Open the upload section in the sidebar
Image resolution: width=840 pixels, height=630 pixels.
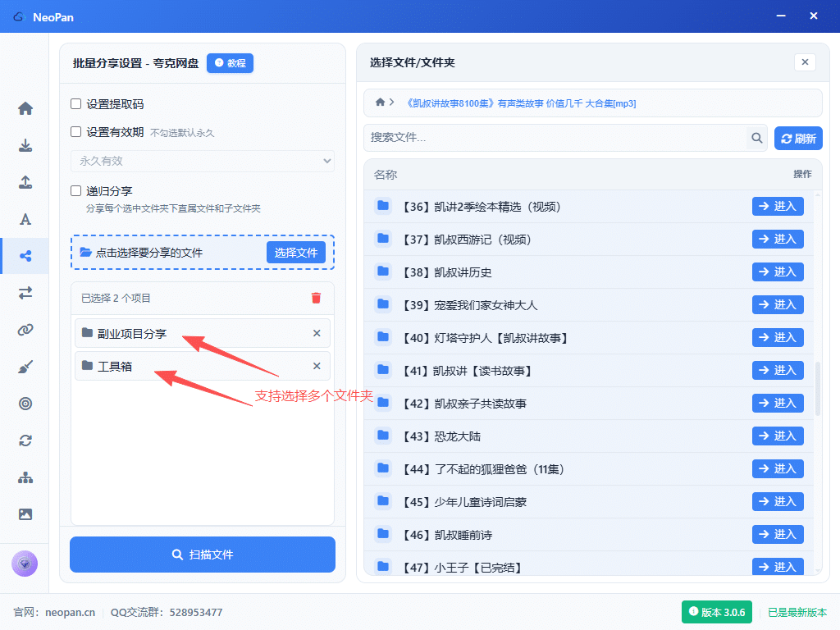coord(25,182)
